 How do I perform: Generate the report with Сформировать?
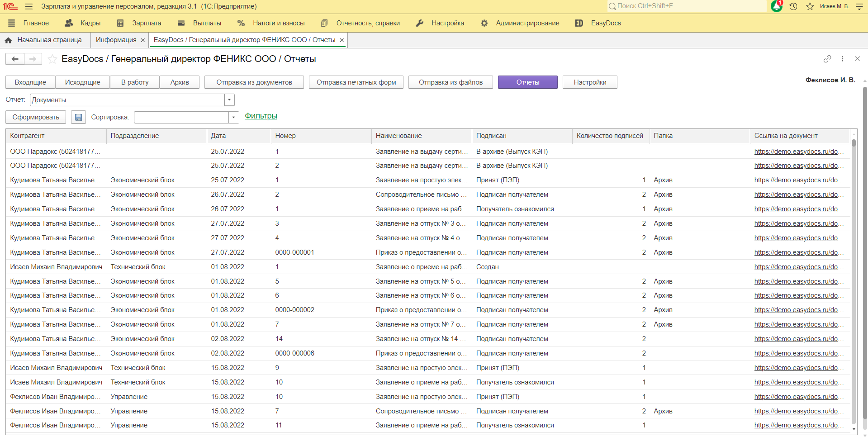tap(36, 117)
